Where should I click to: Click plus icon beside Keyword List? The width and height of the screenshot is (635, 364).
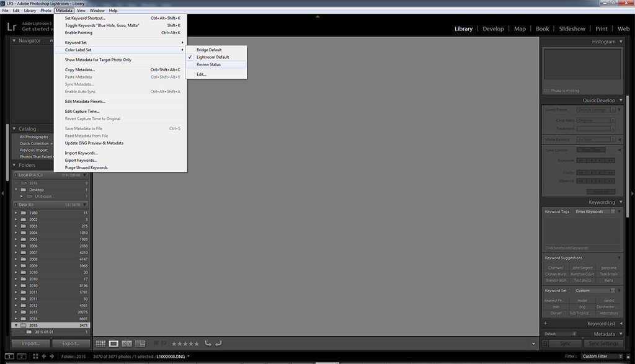coord(545,324)
